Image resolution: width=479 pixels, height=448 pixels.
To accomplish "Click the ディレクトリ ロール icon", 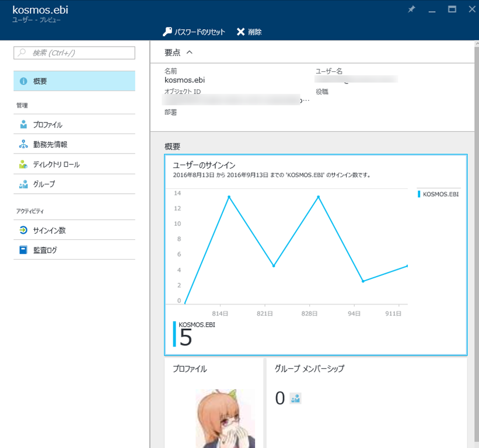I will click(23, 164).
